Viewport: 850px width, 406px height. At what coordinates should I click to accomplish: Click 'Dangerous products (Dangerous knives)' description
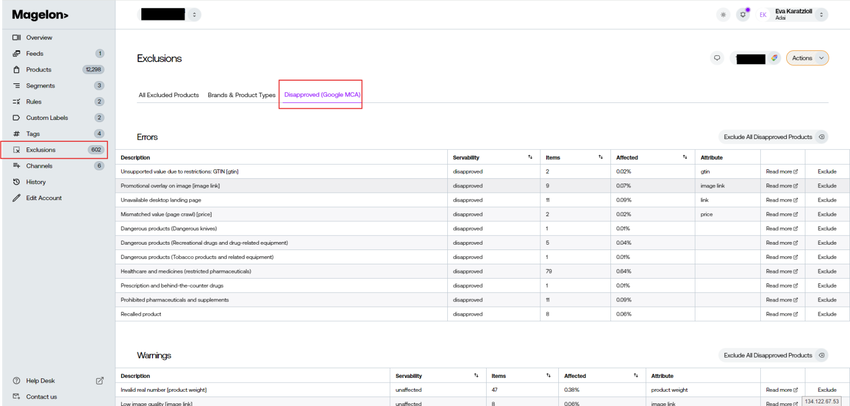pos(169,228)
